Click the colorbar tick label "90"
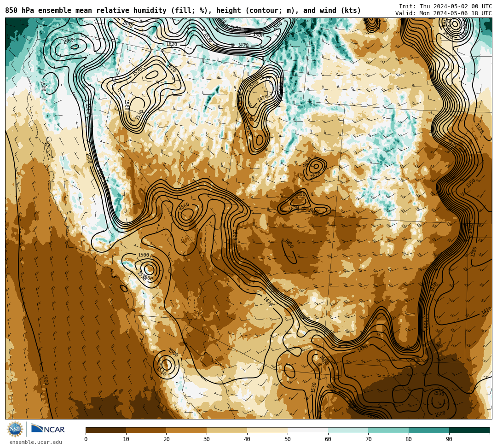Screen dimensions: 497x448 pyautogui.click(x=449, y=439)
